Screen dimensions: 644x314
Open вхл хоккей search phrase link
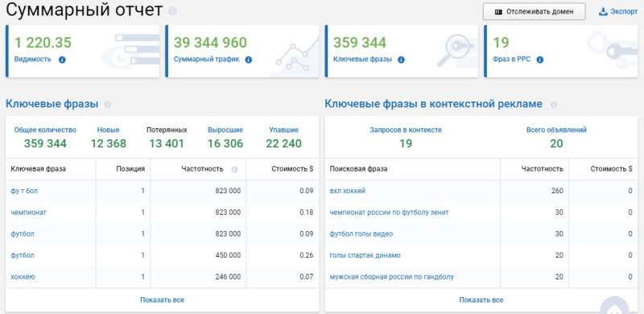pos(348,191)
